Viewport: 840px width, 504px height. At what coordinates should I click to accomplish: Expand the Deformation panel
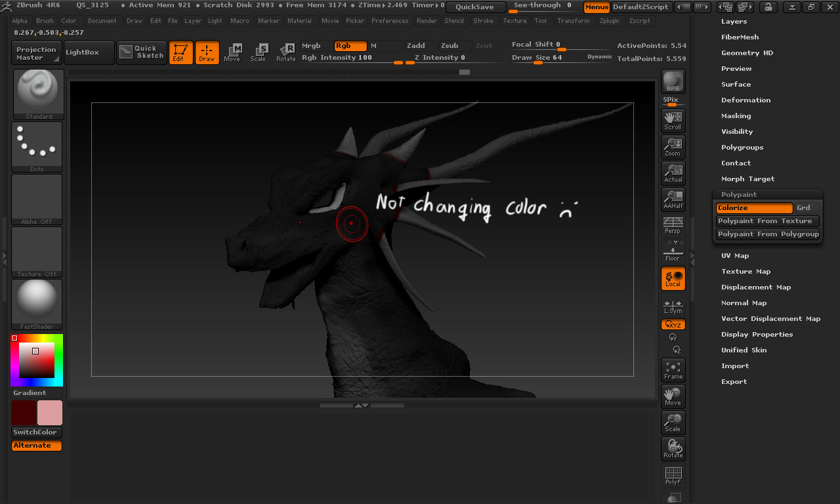click(745, 100)
